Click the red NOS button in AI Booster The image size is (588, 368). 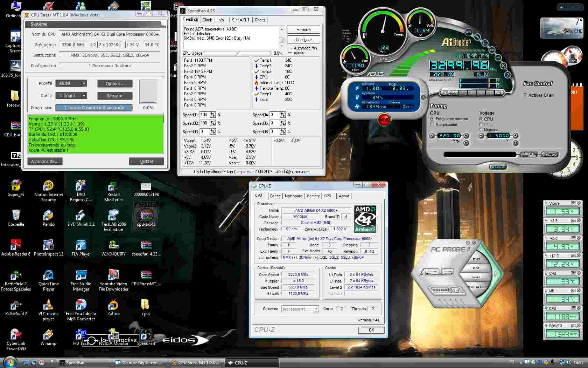point(384,120)
